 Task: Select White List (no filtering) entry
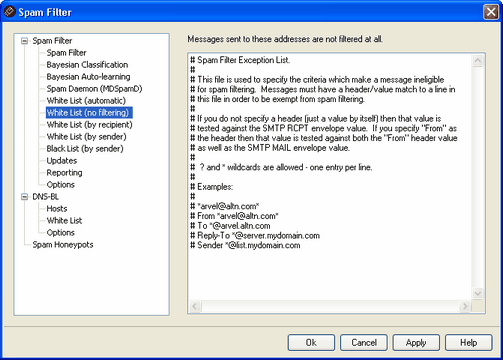(x=89, y=113)
